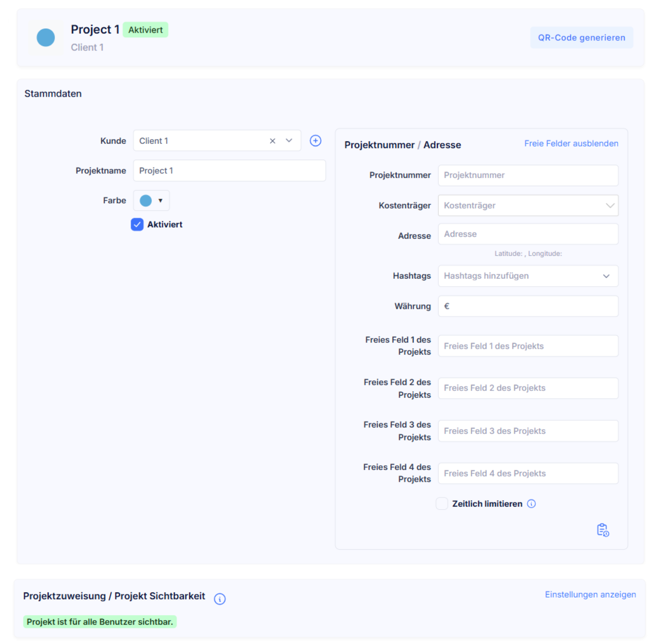This screenshot has height=644, width=653.
Task: Clear the Client 1 selection with the X
Action: pyautogui.click(x=272, y=141)
